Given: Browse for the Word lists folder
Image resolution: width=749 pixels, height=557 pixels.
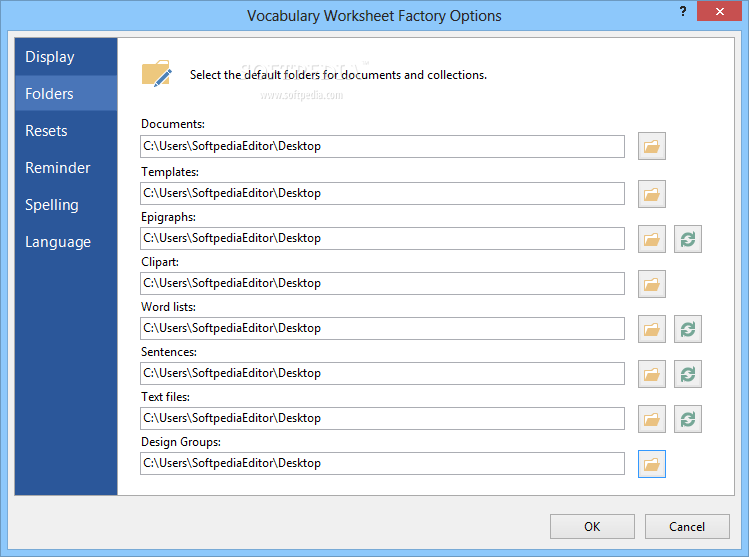Looking at the screenshot, I should click(x=652, y=329).
